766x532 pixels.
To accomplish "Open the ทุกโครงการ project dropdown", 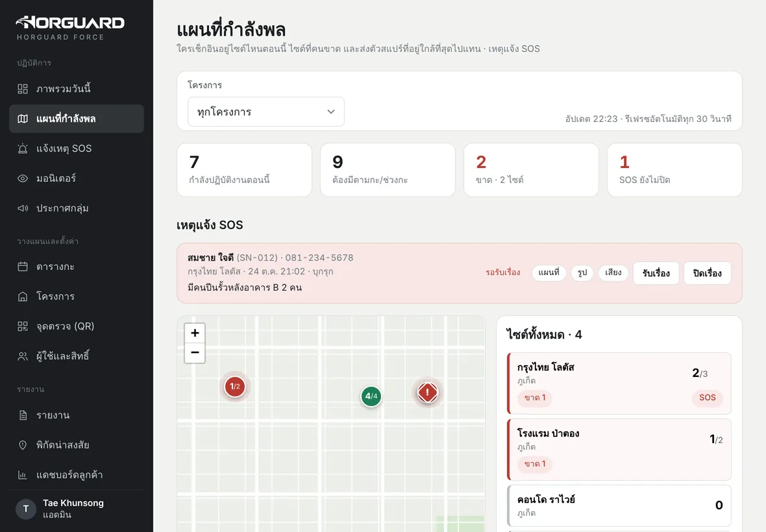I will 266,112.
